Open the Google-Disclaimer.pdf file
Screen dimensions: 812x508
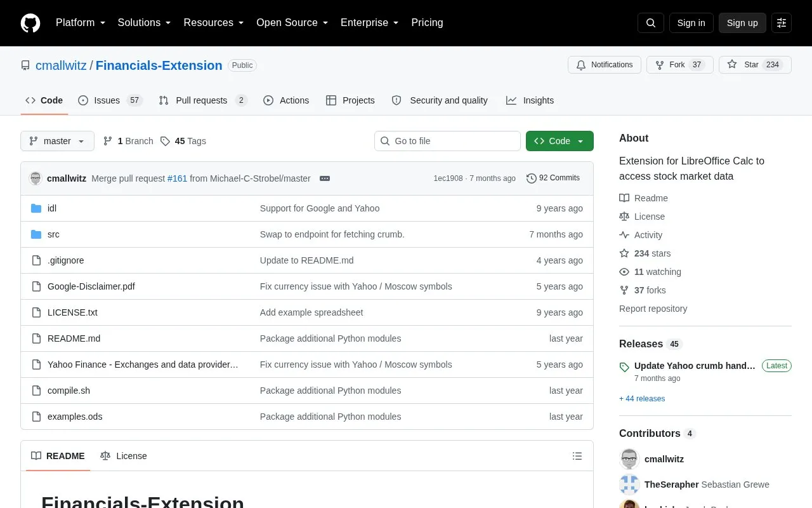(x=91, y=286)
